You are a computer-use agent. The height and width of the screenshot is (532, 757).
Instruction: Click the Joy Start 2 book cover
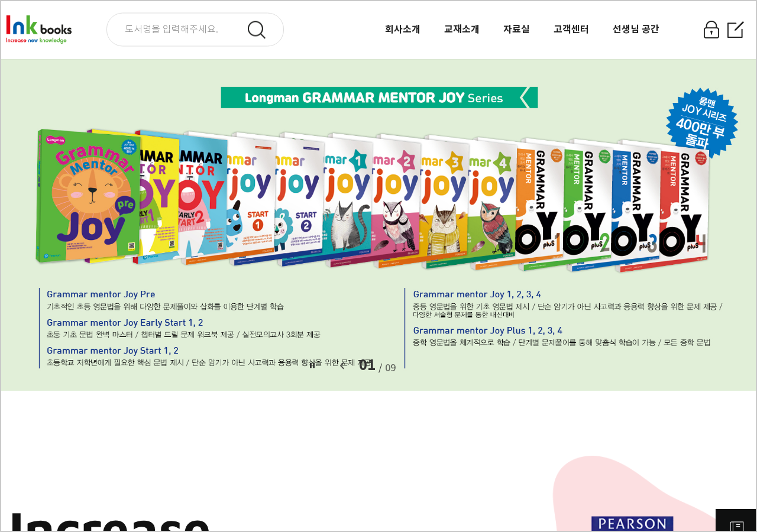point(301,199)
